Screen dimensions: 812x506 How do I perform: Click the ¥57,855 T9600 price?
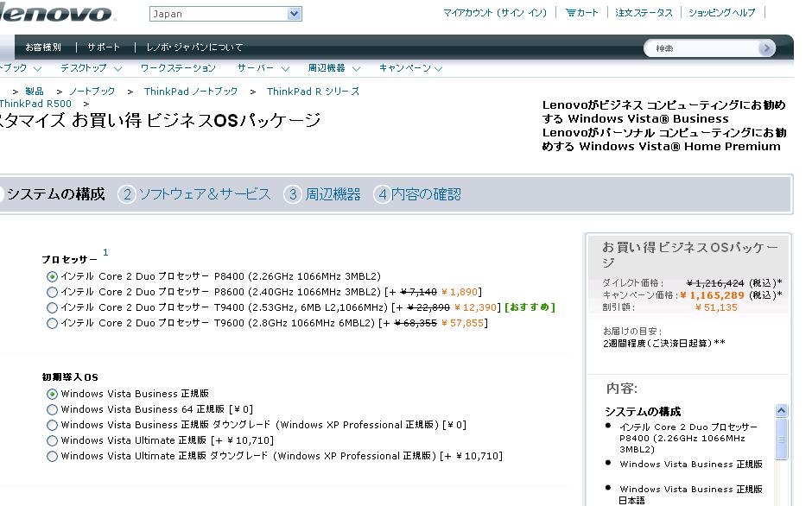pos(462,323)
